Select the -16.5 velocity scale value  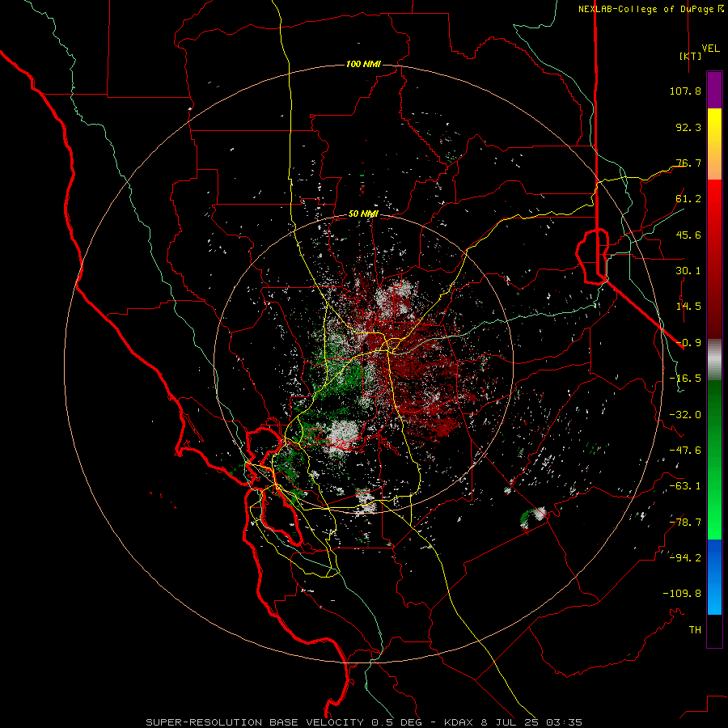[x=685, y=379]
